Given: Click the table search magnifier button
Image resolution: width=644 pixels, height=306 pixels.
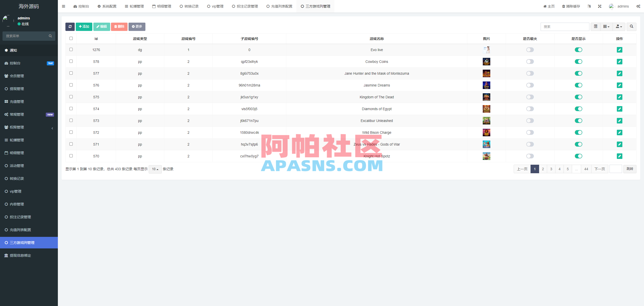Looking at the screenshot, I should tap(631, 27).
